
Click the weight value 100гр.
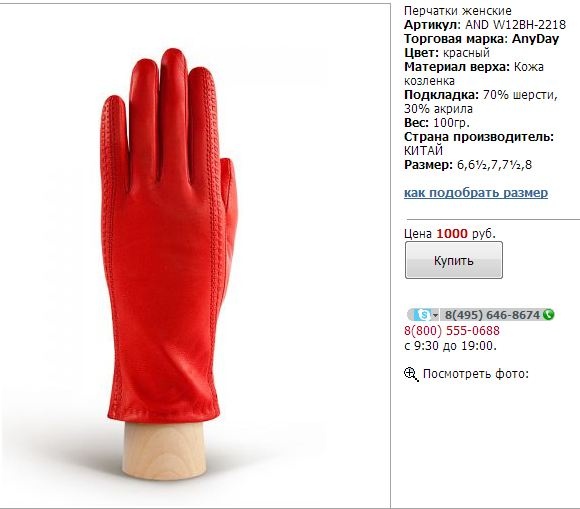[x=451, y=122]
